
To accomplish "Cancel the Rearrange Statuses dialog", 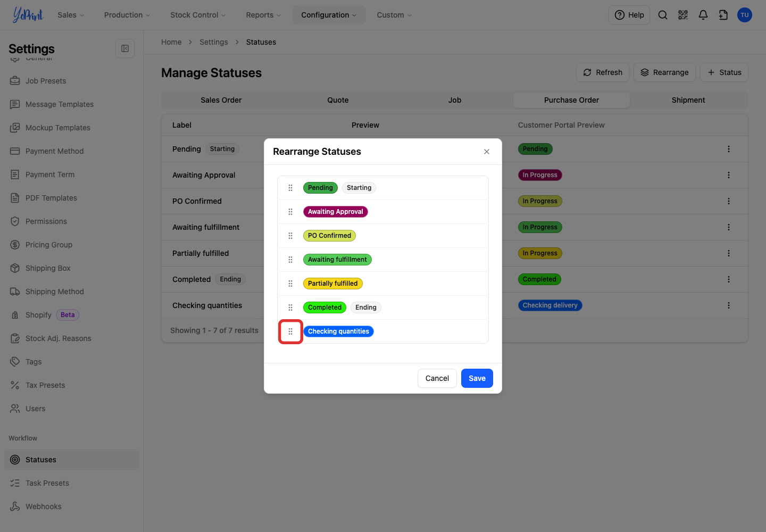I will [437, 378].
